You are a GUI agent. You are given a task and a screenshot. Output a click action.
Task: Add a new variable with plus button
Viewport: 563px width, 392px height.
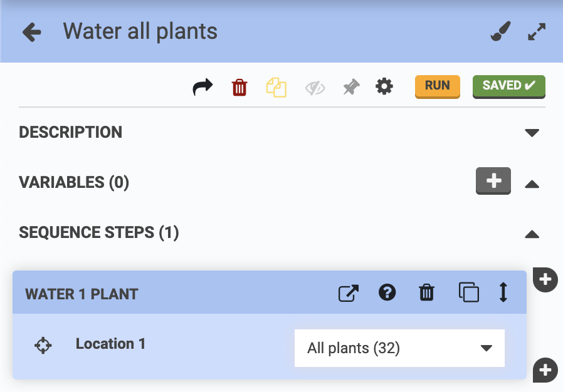click(493, 181)
